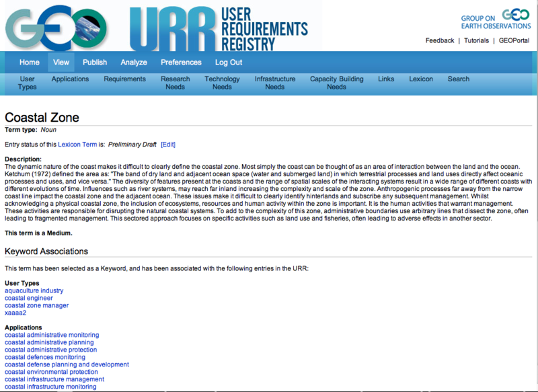Image resolution: width=538 pixels, height=392 pixels.
Task: Select the Lexicon sub-tab
Action: (x=421, y=79)
